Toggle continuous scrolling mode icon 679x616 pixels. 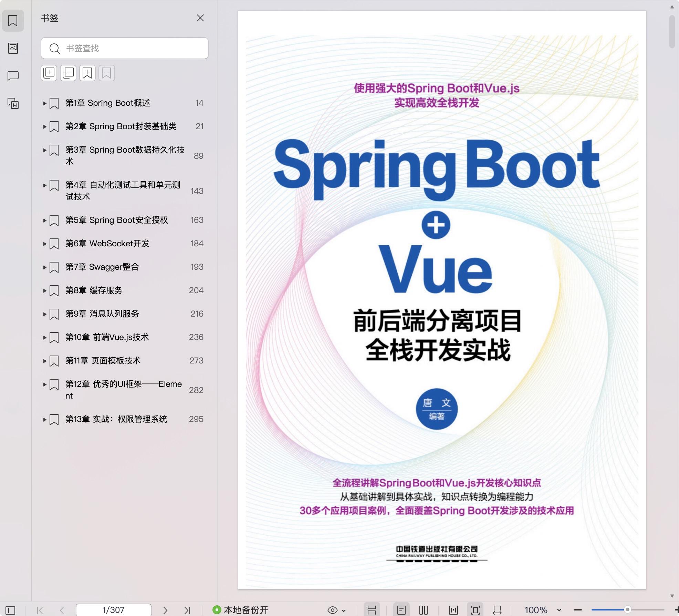[x=372, y=610]
